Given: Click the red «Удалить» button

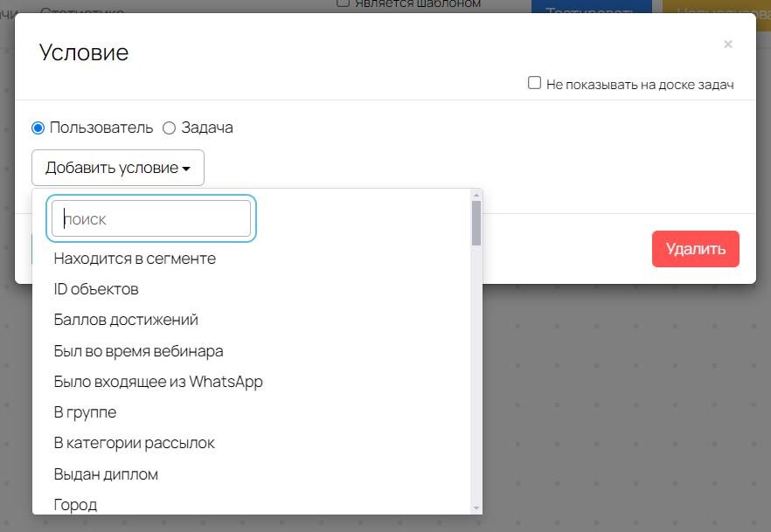Looking at the screenshot, I should coord(695,248).
